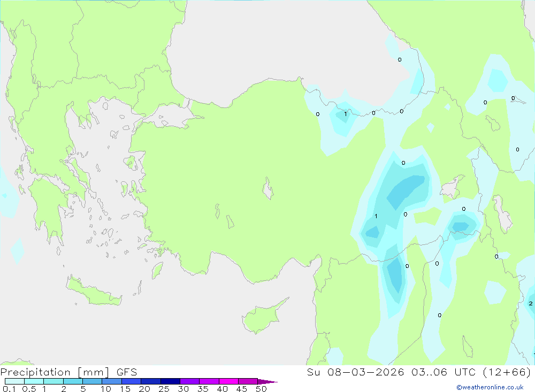Choose the 20–25 mm legend swatch
The width and height of the screenshot is (535, 392).
(x=151, y=381)
